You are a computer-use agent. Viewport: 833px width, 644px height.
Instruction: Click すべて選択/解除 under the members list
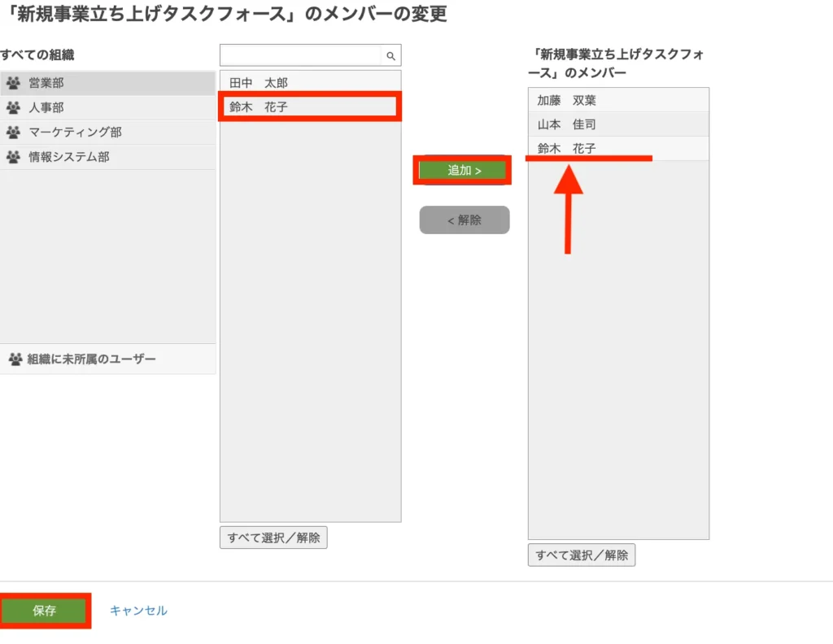click(582, 555)
